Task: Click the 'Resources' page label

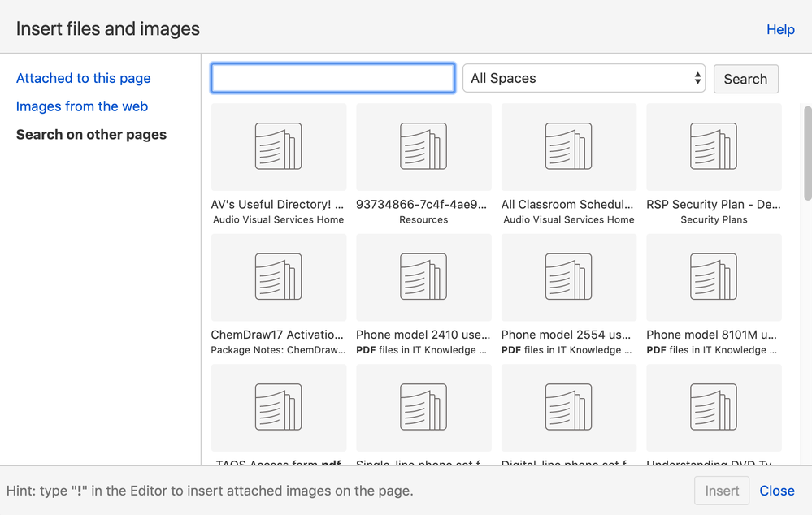Action: click(x=423, y=219)
